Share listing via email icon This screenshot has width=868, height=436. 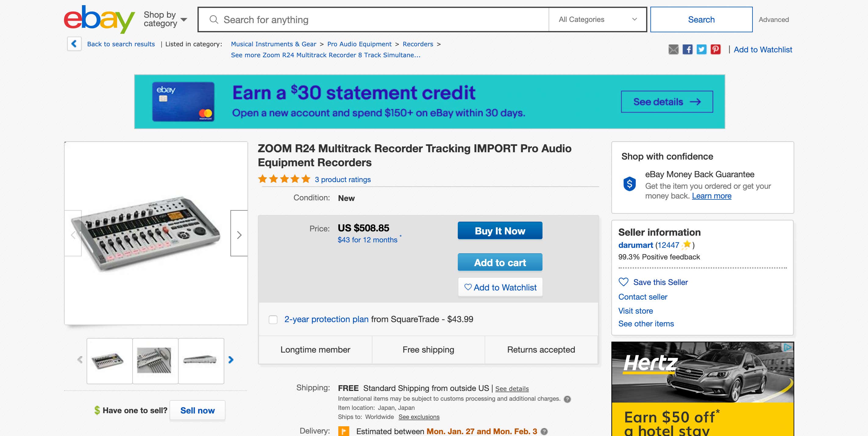tap(673, 50)
